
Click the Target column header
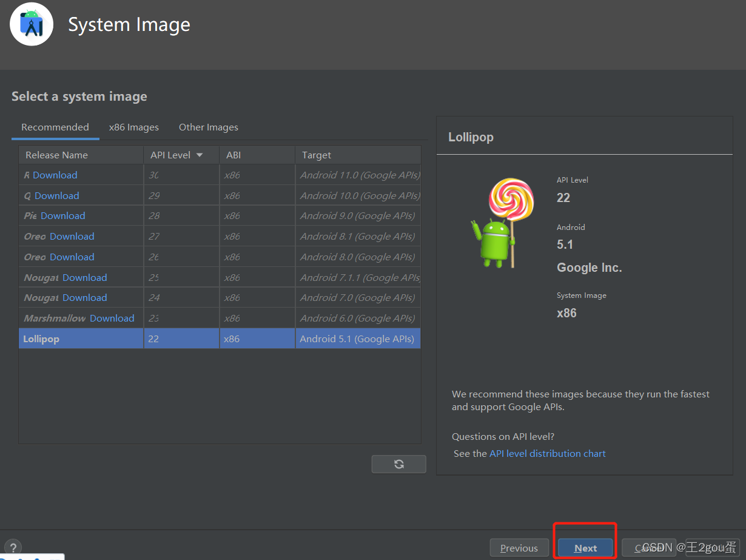click(358, 155)
